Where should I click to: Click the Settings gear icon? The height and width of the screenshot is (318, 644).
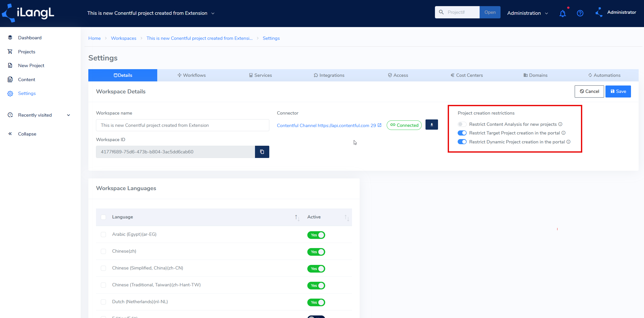pos(10,93)
